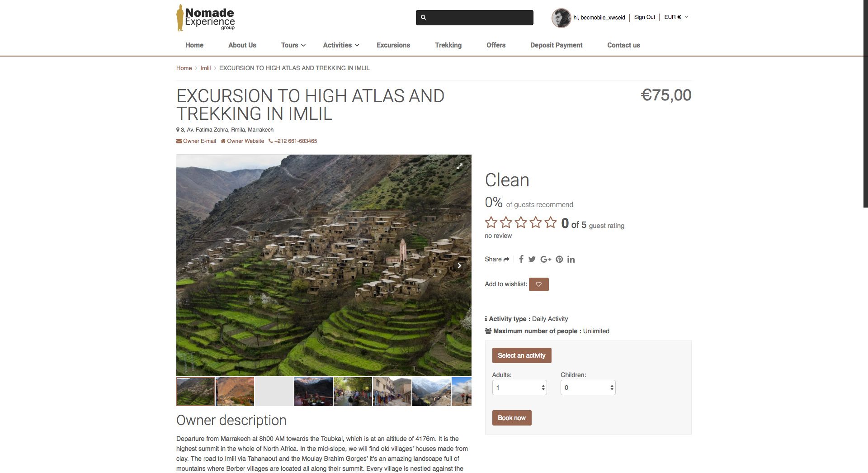Share on Twitter via the bird icon
868x473 pixels.
[x=532, y=260]
